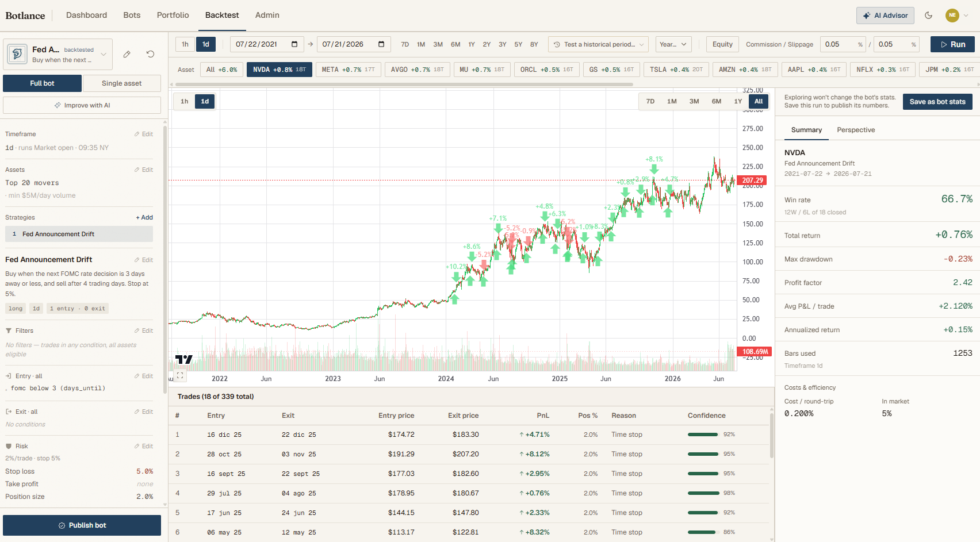Expand the Fed A... bot selector dropdown
The height and width of the screenshot is (542, 980).
coord(104,55)
